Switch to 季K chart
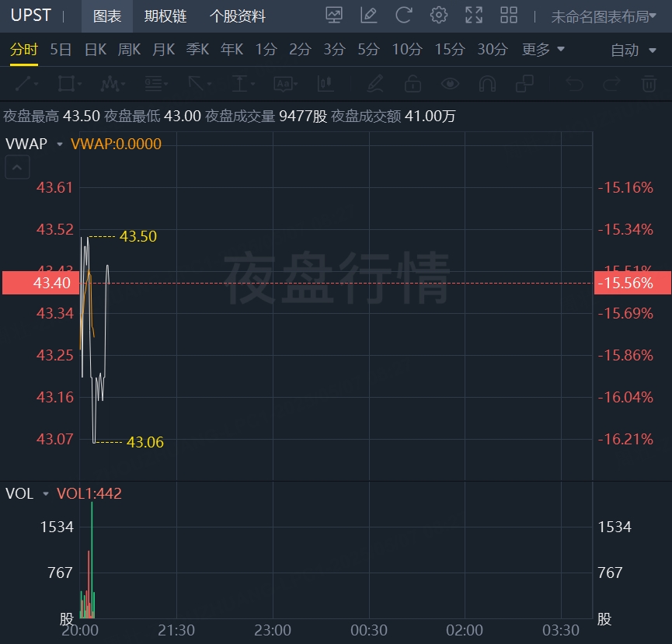The height and width of the screenshot is (644, 672). click(x=197, y=49)
